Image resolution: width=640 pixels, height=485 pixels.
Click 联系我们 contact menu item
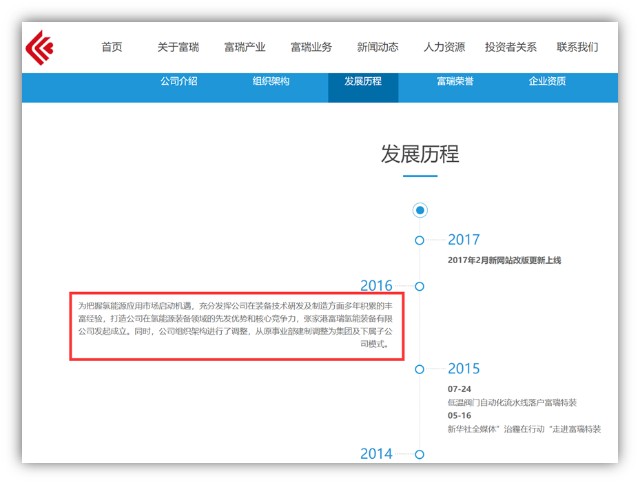577,47
